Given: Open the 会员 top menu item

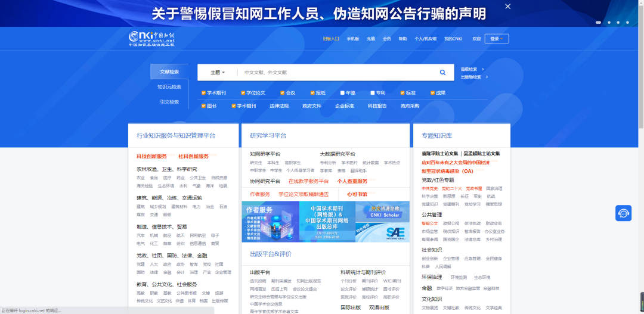Looking at the screenshot, I should click(386, 39).
